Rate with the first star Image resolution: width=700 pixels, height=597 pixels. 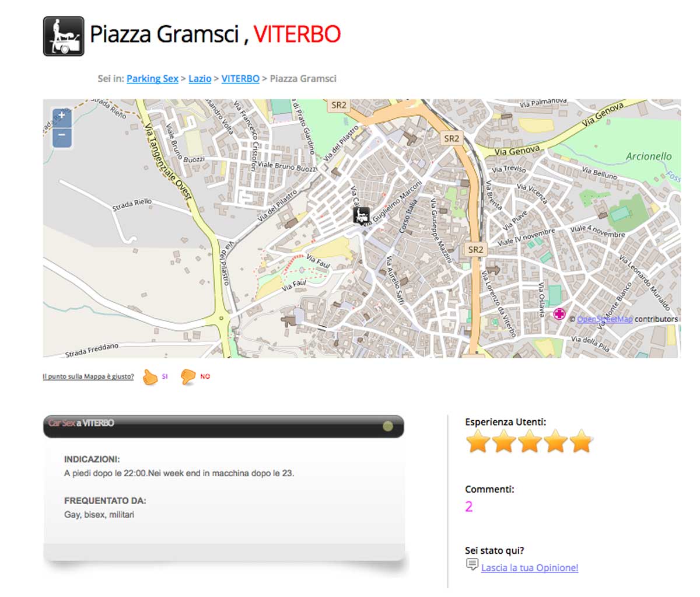(478, 441)
